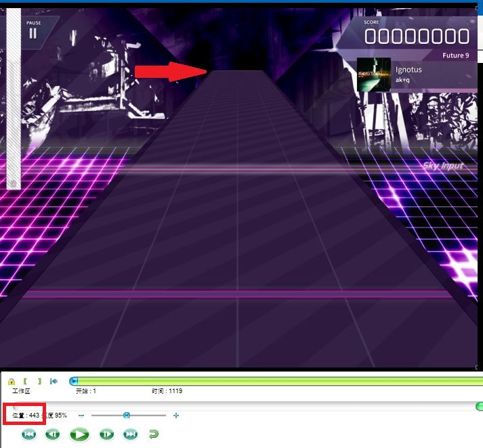Viewport: 483px width, 448px height.
Task: Click the artist name ak+q
Action: pyautogui.click(x=402, y=80)
